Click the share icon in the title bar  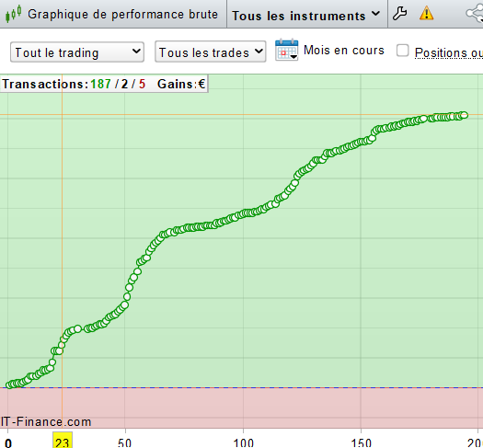(x=475, y=14)
